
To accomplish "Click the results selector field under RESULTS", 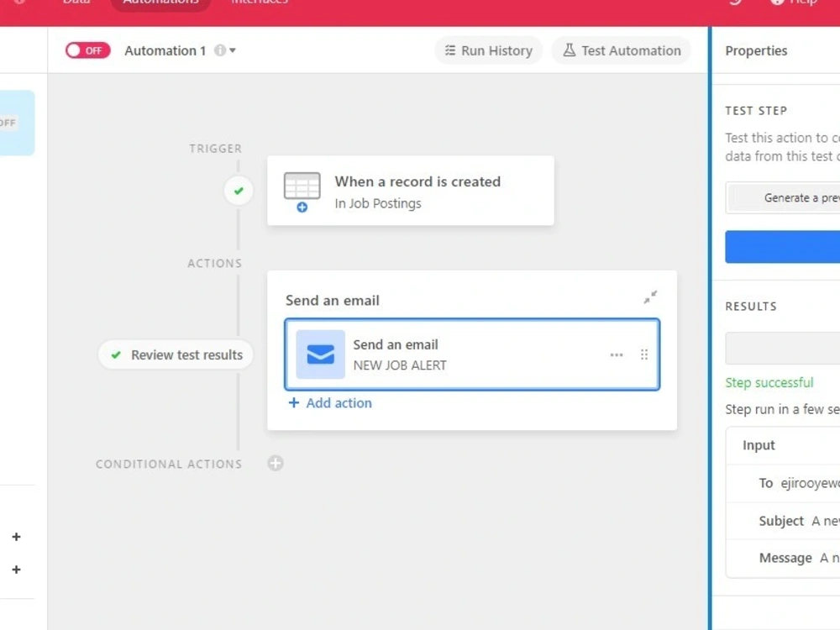I will coord(783,349).
